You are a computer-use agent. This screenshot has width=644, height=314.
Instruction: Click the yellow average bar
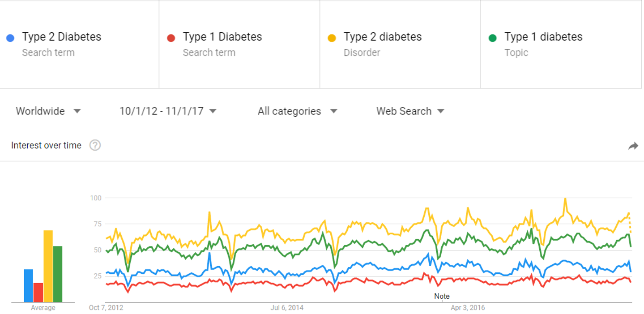[x=48, y=267]
